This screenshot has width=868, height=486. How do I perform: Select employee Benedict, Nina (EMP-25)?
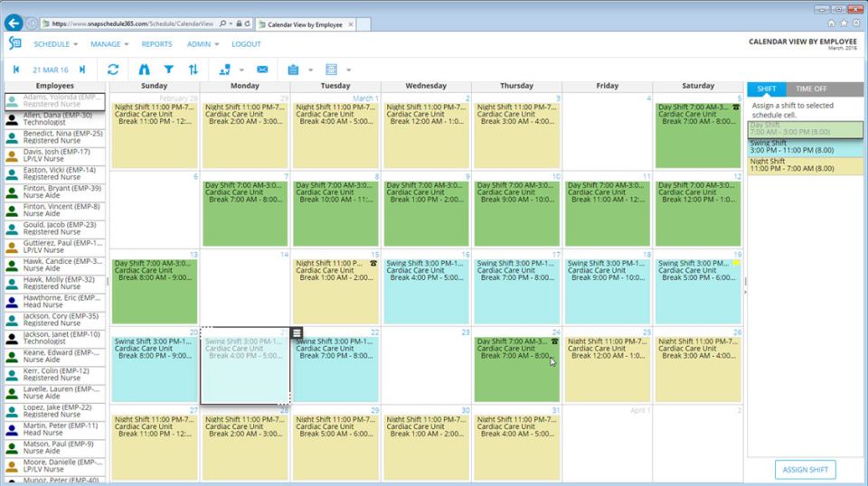pos(55,137)
